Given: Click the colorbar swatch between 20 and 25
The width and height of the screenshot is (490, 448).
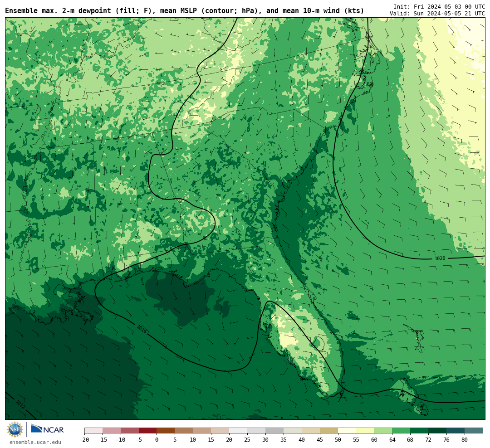Looking at the screenshot, I should pyautogui.click(x=239, y=431).
